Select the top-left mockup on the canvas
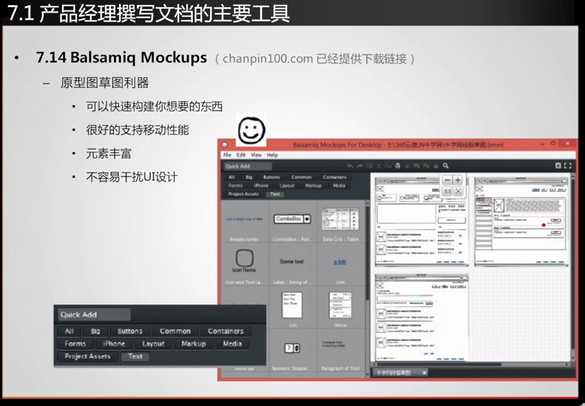The image size is (585, 406). (422, 221)
